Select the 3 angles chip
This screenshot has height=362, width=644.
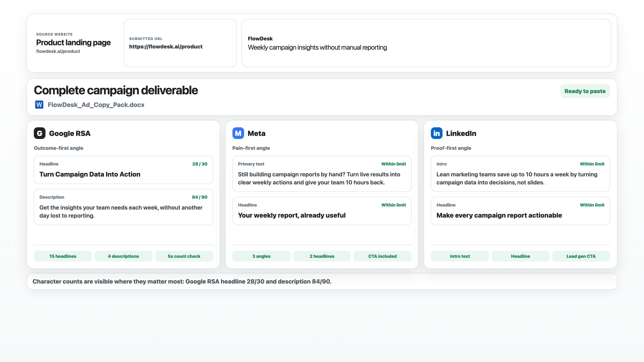tap(261, 256)
